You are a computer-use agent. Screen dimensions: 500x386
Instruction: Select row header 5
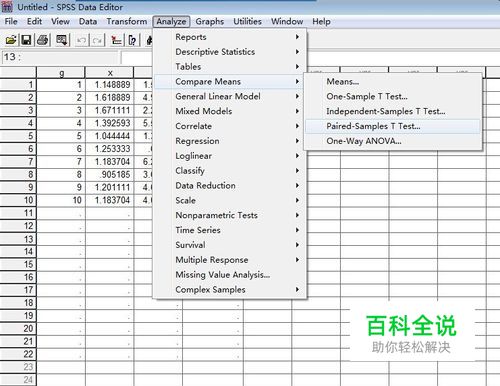click(18, 136)
